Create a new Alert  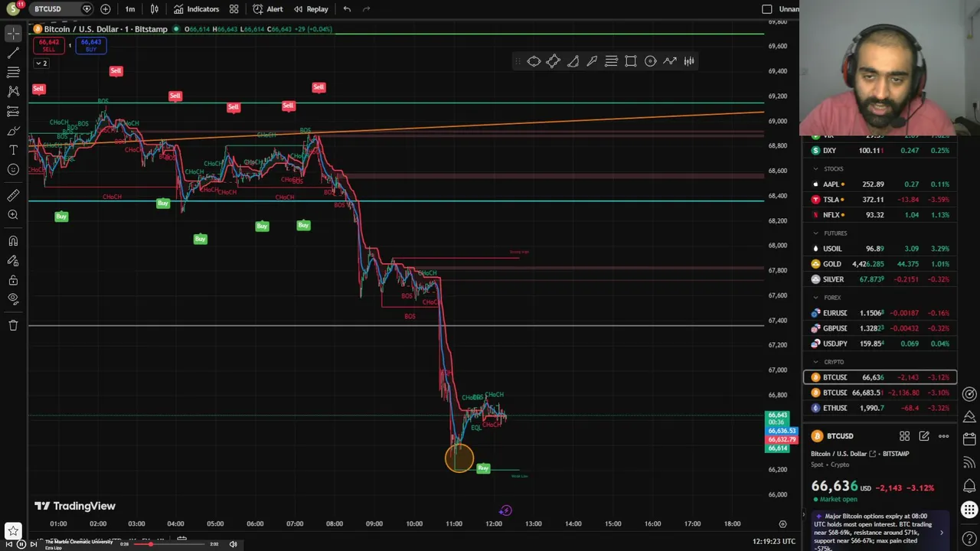[268, 9]
